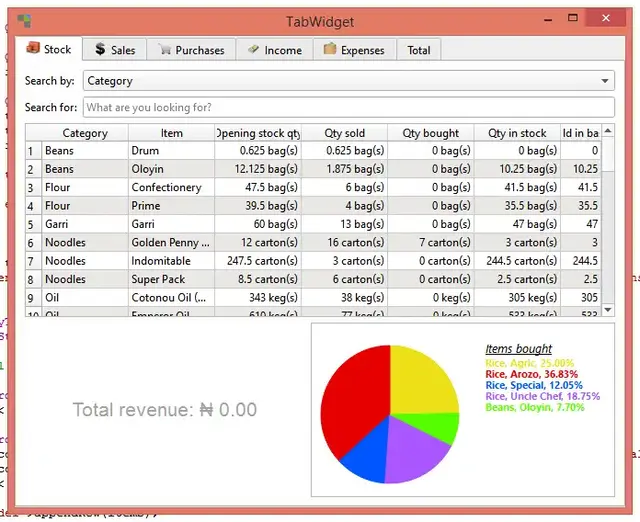
Task: Switch to the Total tab
Action: click(x=419, y=50)
